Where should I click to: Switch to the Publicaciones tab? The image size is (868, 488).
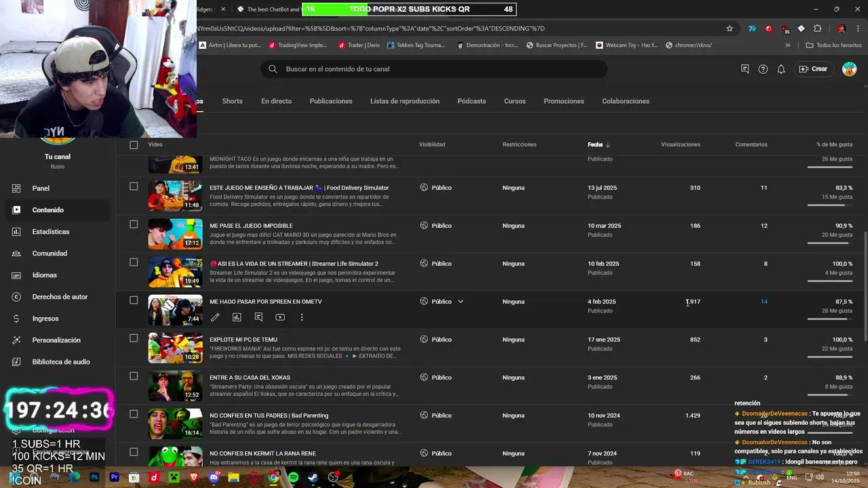coord(331,101)
